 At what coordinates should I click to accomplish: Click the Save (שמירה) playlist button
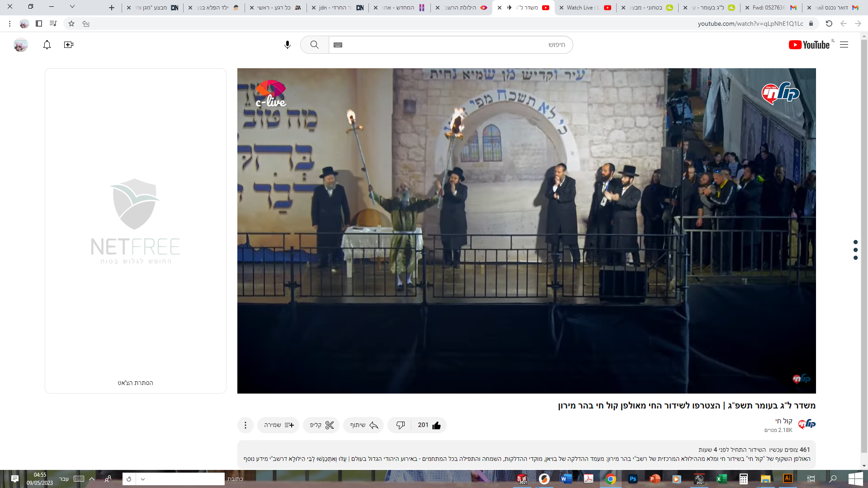click(x=278, y=425)
